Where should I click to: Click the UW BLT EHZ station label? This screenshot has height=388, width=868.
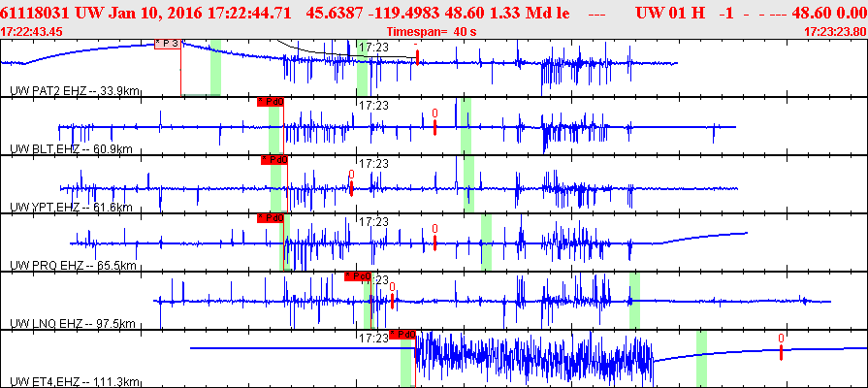click(69, 149)
